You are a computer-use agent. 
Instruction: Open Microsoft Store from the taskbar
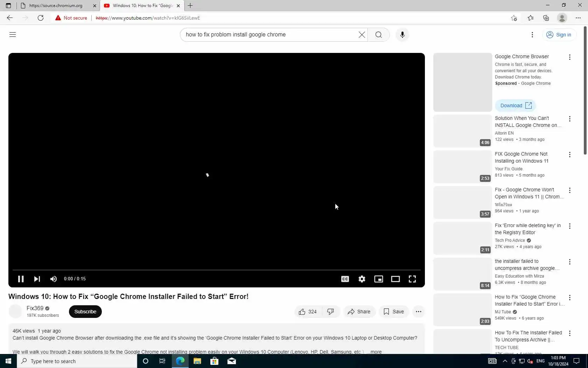[x=214, y=361]
